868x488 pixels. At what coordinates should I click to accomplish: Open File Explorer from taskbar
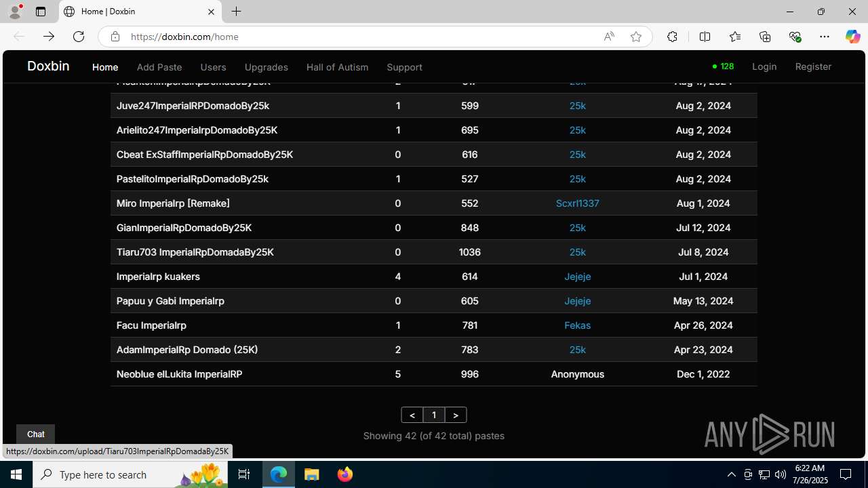tap(312, 474)
